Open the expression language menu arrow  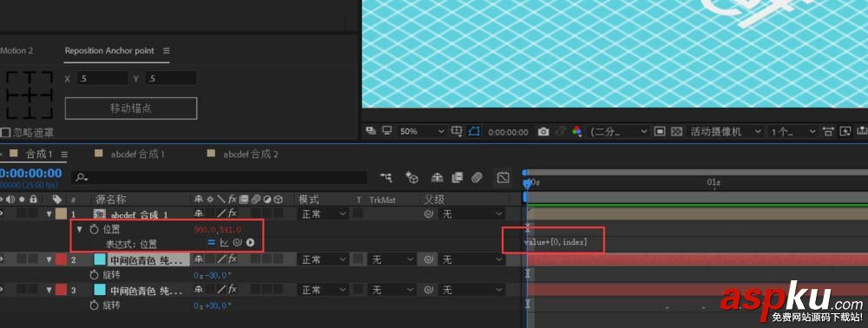(x=250, y=242)
